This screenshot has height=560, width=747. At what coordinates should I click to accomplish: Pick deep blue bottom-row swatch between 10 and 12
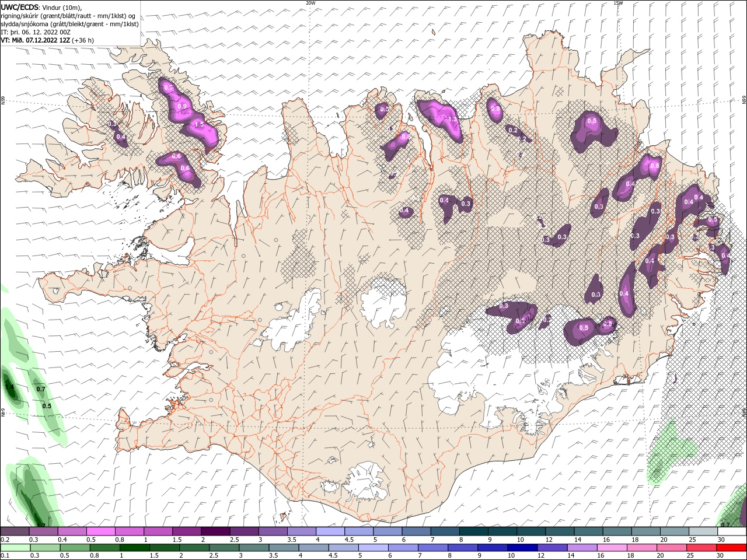click(522, 548)
